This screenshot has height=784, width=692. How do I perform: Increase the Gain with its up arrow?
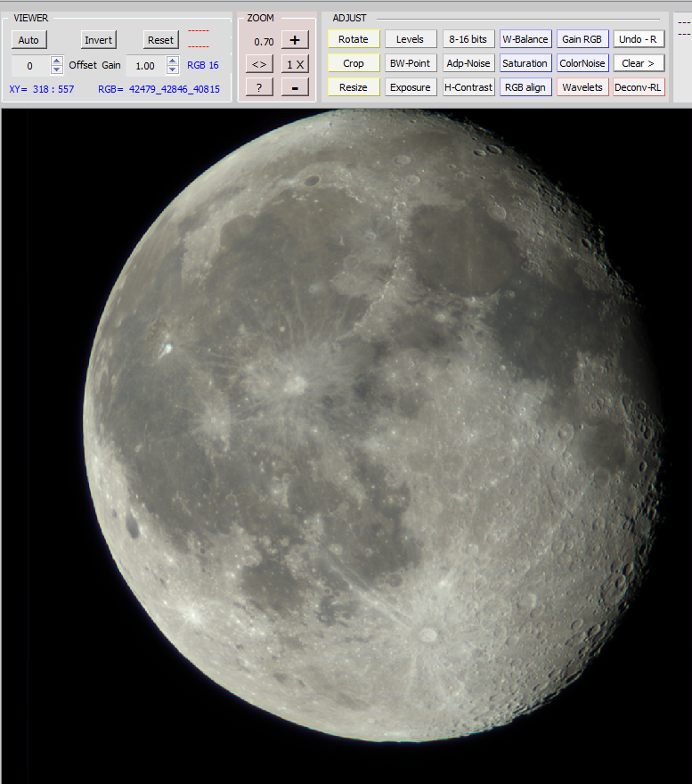[173, 61]
